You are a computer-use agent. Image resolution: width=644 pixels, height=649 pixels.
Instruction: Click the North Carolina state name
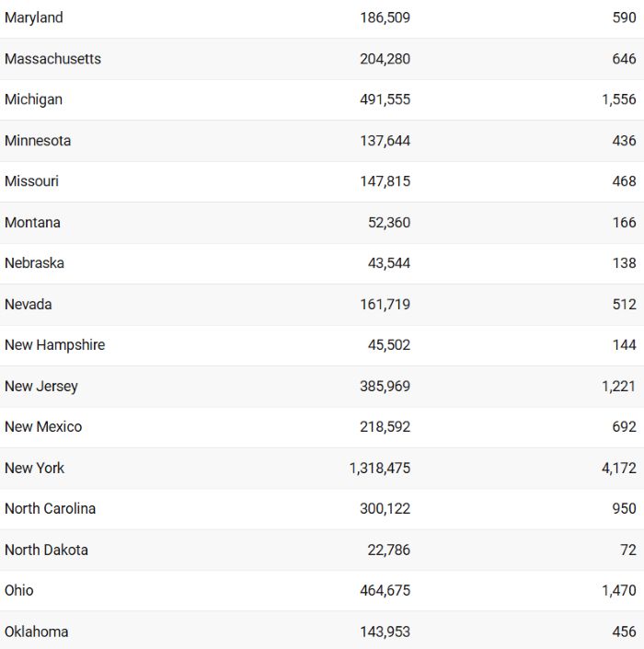point(50,509)
